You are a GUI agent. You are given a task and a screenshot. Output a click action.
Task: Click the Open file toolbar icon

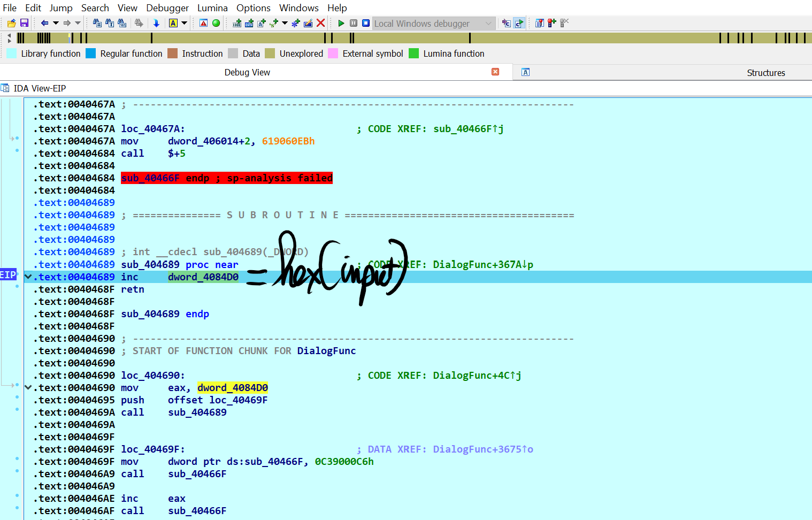pos(11,23)
